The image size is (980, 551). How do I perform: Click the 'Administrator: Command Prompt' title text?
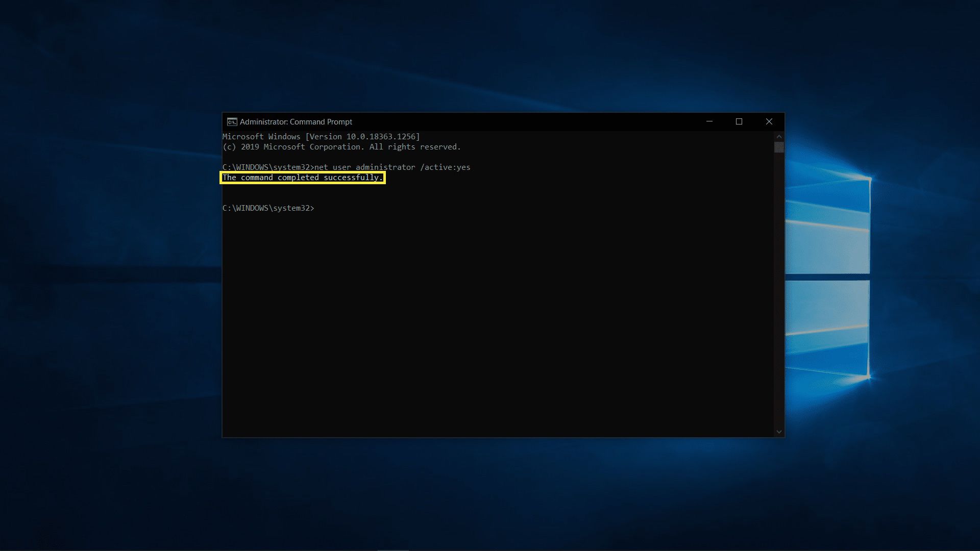(x=296, y=122)
